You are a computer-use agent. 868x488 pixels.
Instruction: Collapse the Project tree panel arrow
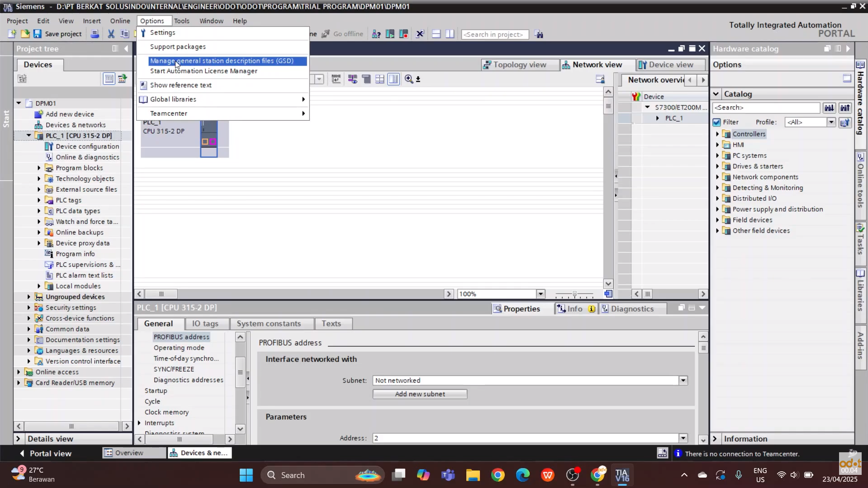click(126, 49)
